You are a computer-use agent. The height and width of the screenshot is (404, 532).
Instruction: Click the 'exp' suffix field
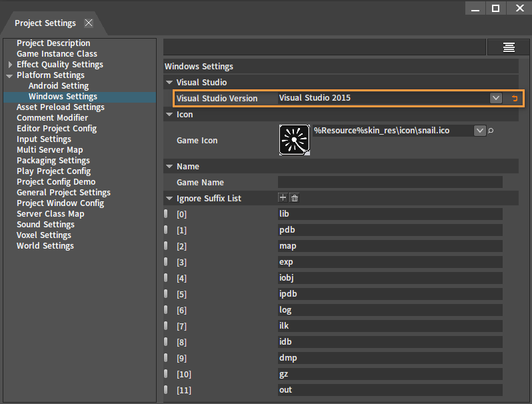(390, 262)
